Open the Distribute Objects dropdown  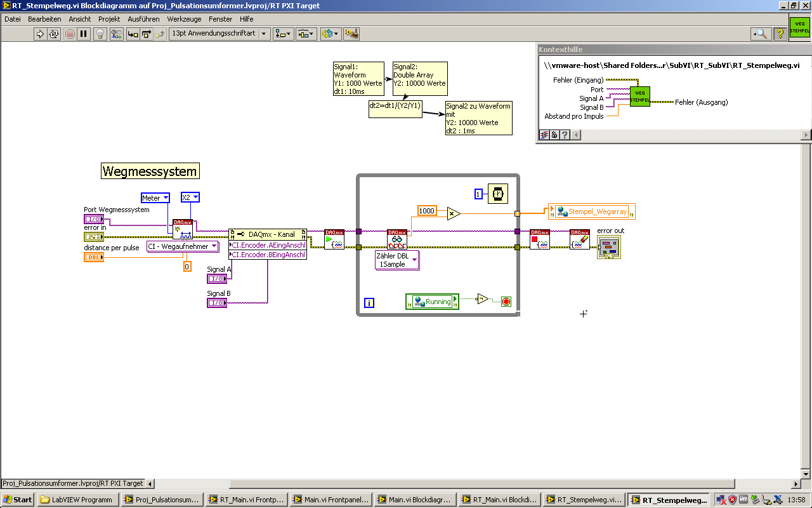pos(307,34)
